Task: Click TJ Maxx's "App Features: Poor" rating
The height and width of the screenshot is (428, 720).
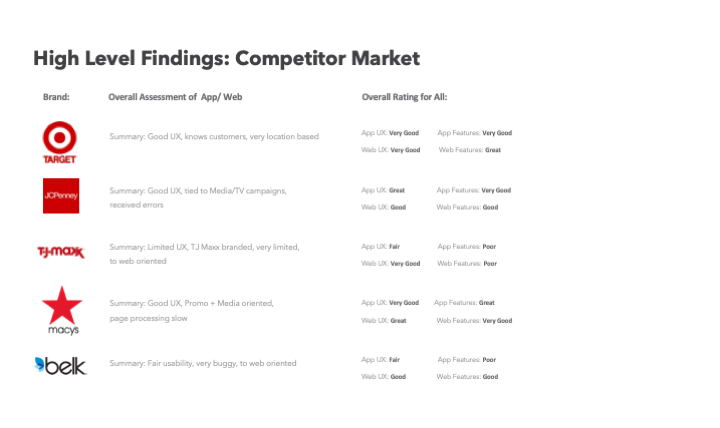Action: click(467, 246)
